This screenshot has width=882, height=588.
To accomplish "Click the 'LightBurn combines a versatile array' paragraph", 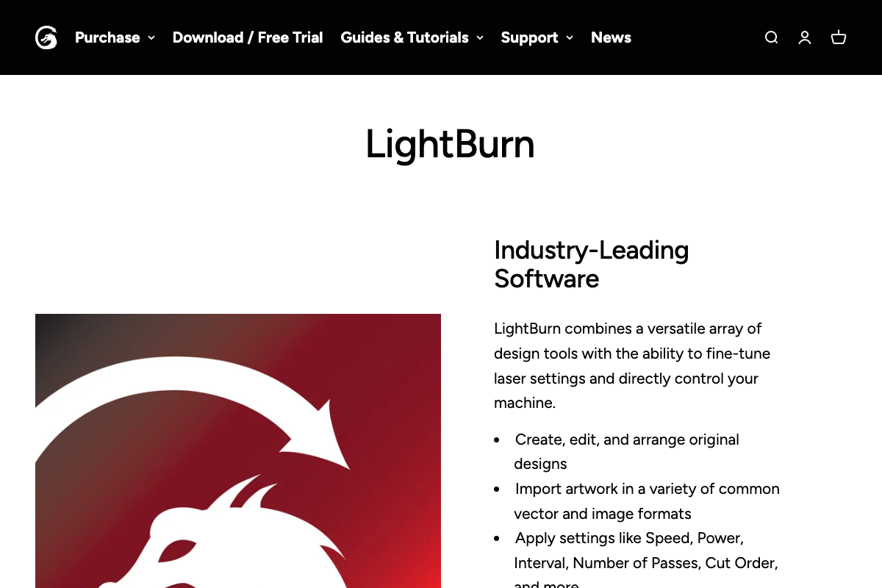I will click(633, 365).
